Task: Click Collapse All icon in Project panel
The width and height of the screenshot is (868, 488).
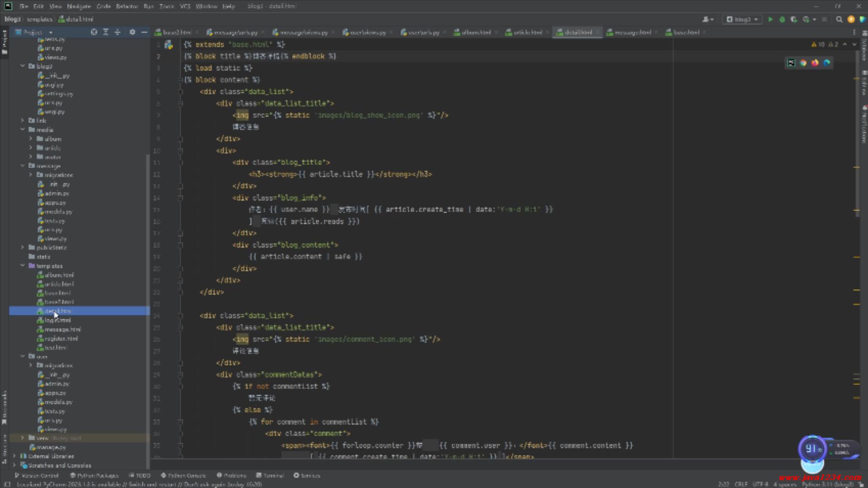Action: tap(118, 32)
